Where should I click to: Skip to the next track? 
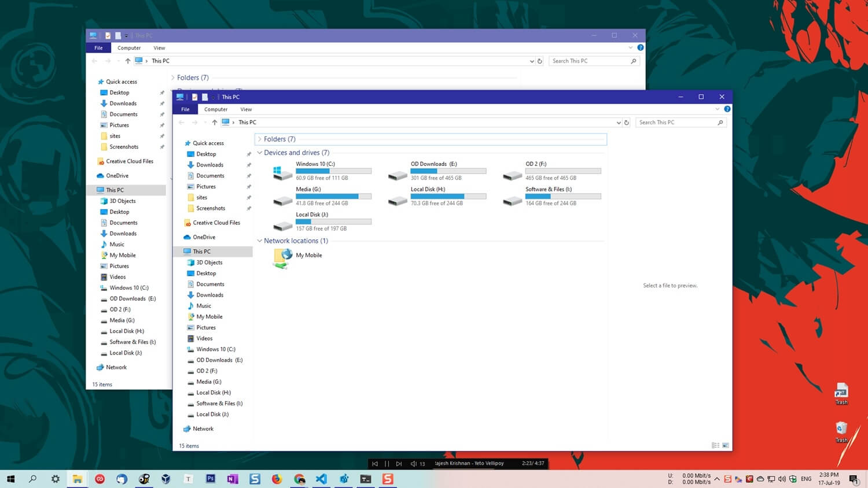(x=399, y=463)
